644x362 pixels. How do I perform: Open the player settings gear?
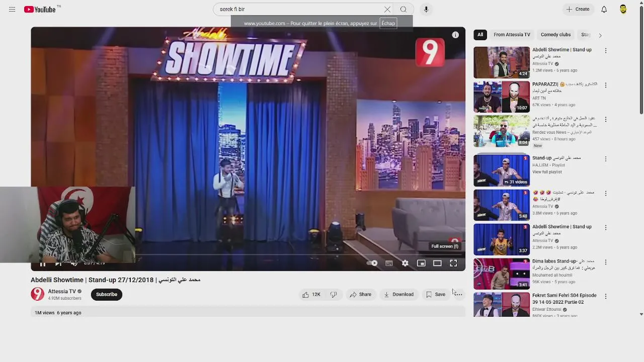coord(405,263)
